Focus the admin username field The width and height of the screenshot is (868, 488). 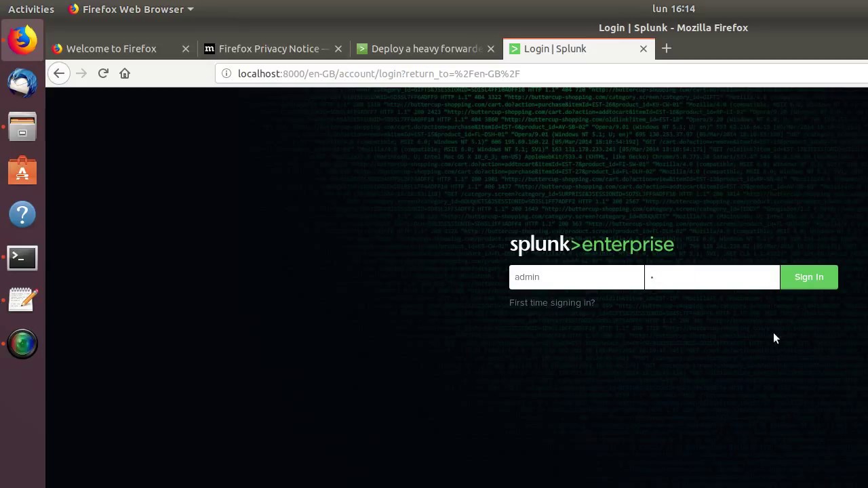(576, 277)
